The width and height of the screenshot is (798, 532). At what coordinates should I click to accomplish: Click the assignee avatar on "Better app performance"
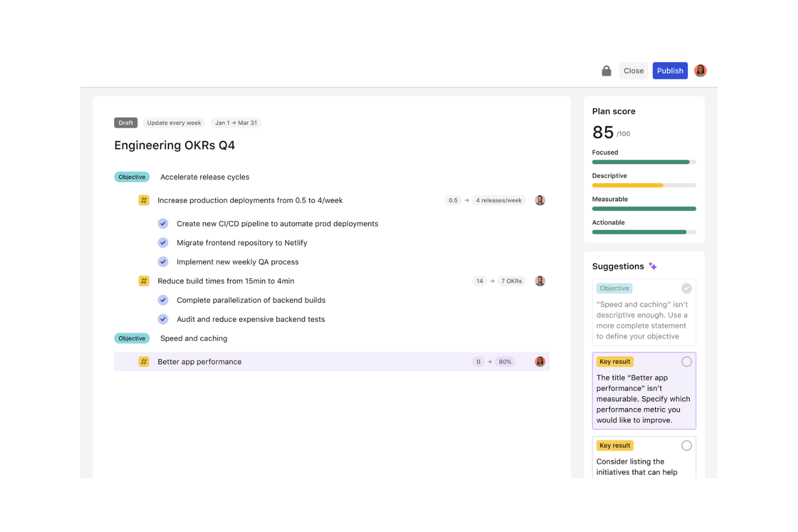(x=540, y=362)
